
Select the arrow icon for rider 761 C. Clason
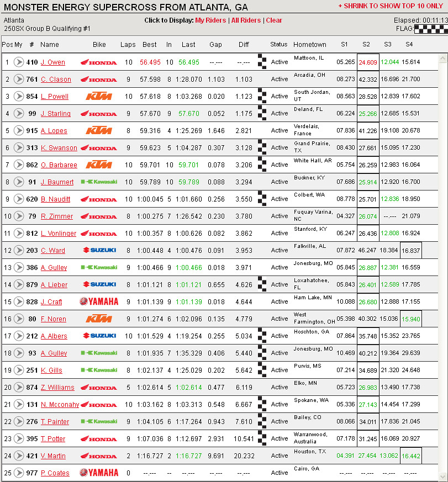pyautogui.click(x=19, y=80)
